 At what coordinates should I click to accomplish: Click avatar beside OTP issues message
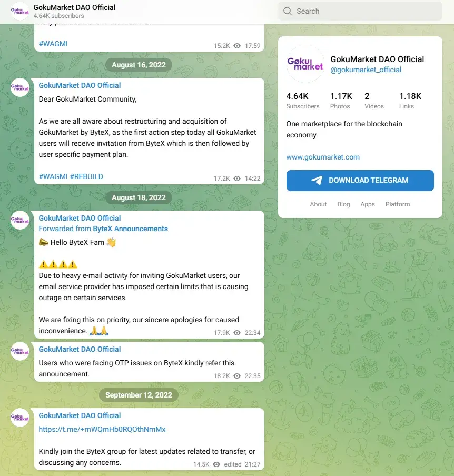20,351
